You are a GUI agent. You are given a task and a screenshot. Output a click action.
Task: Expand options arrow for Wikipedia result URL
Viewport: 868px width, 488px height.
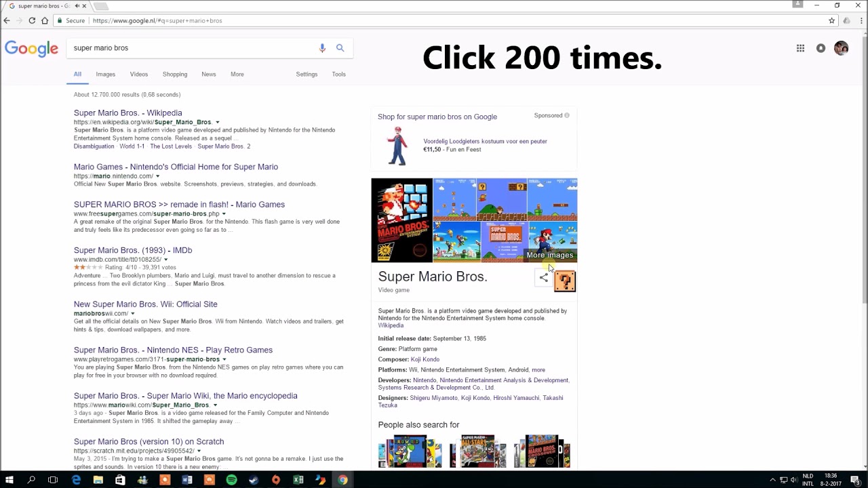click(x=217, y=123)
